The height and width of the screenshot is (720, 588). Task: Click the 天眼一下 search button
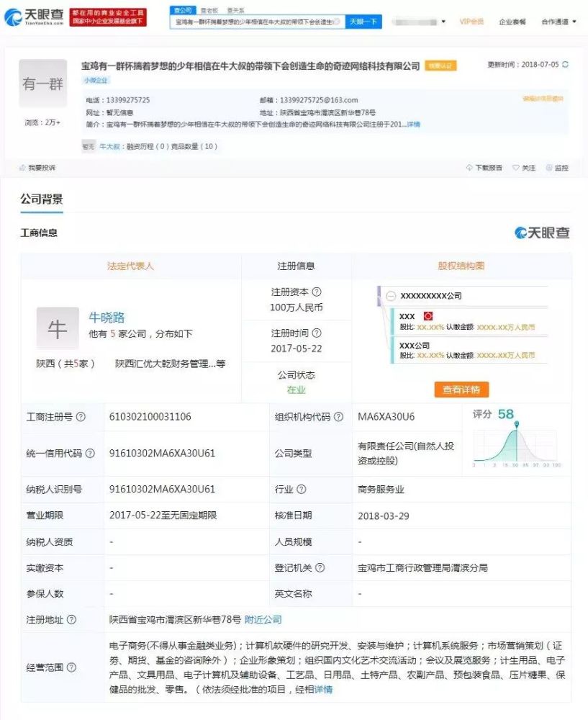point(363,22)
